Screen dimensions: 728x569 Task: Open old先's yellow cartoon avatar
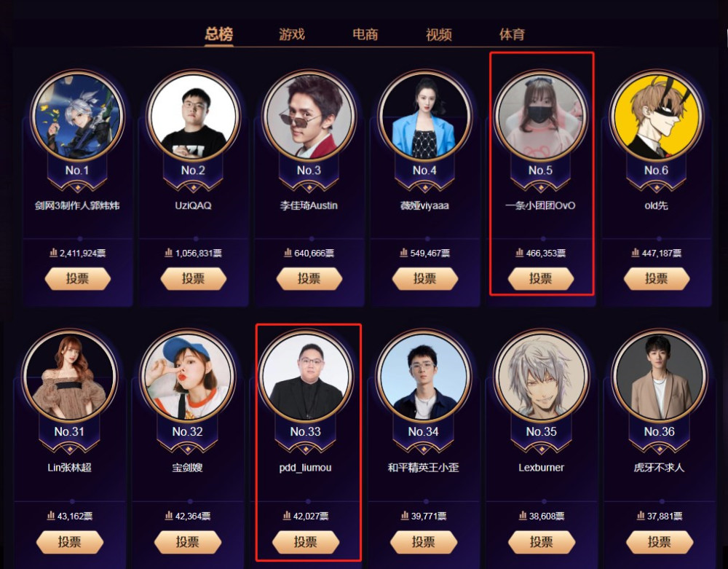(657, 116)
